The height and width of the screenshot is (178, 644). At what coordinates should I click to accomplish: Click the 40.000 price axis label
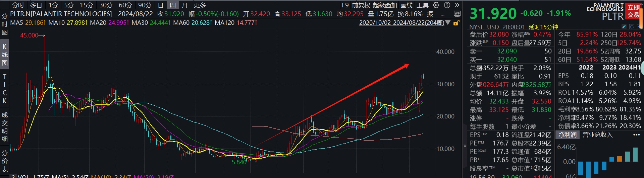click(x=445, y=52)
